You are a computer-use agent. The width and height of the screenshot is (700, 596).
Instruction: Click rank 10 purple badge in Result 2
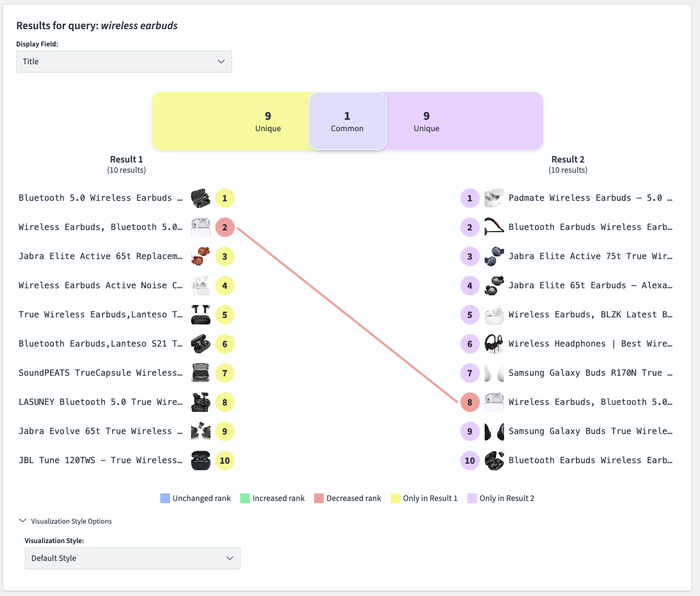pos(470,460)
